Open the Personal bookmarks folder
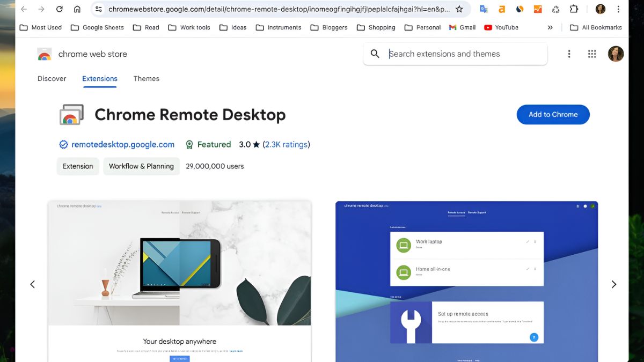Screen dimensions: 644x362 422,27
